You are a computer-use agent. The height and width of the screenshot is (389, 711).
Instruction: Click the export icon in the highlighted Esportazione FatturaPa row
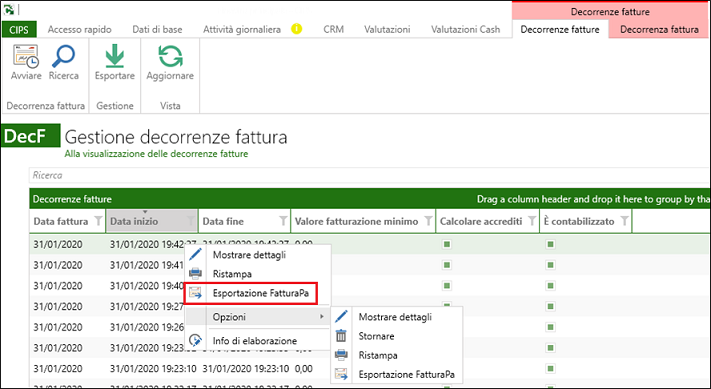195,293
